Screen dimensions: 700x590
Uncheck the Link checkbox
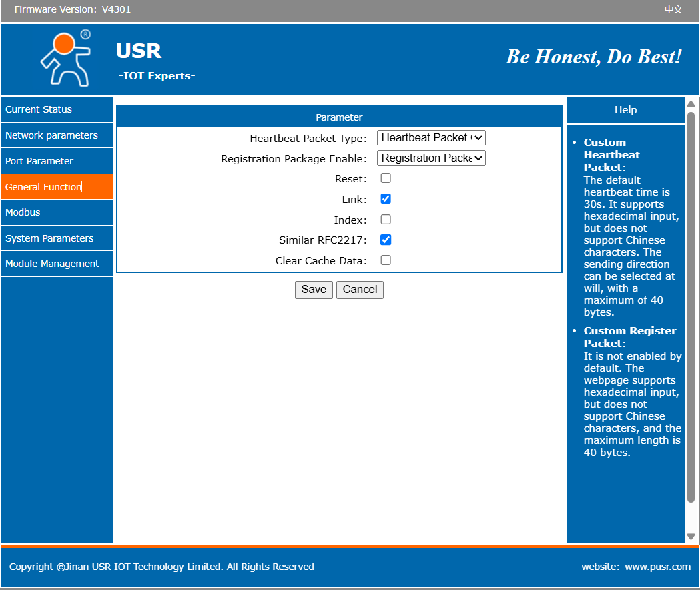386,199
